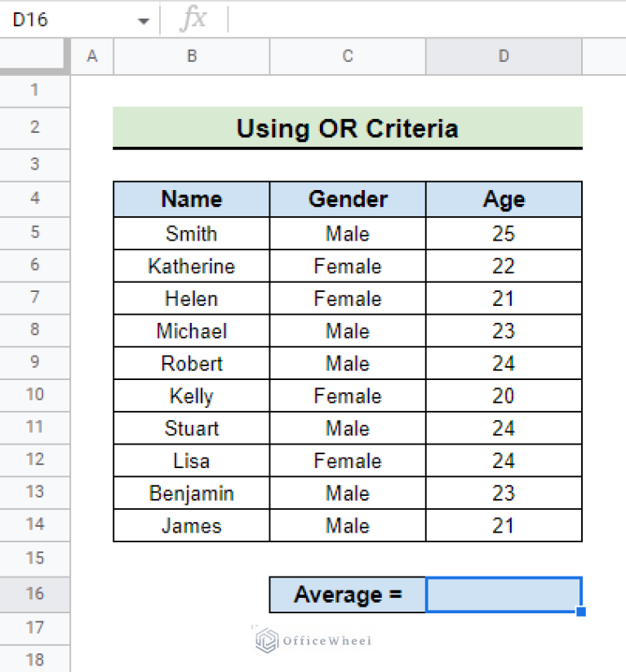Screen dimensions: 626x672
Task: Click the blue fill handle on cell D16
Action: (x=580, y=609)
